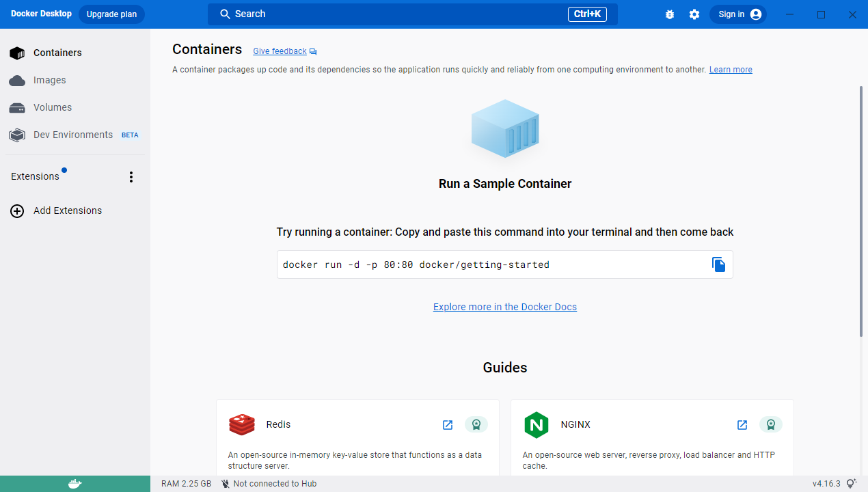Focus the Search input field

point(413,14)
